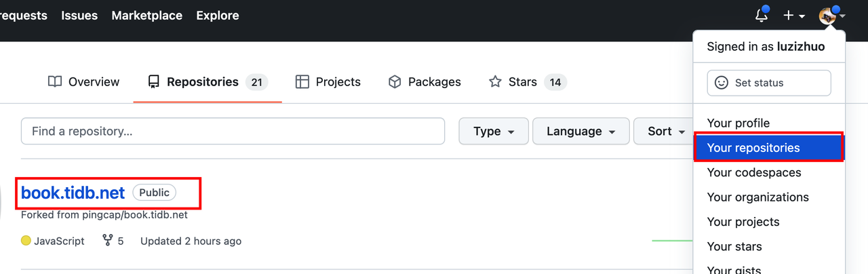Viewport: 868px width, 274px height.
Task: Click the fork icon showing 5 forks
Action: pos(107,241)
